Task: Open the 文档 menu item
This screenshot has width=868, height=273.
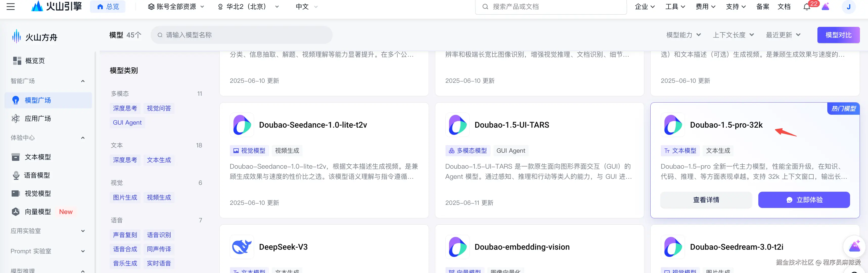Action: (x=784, y=6)
